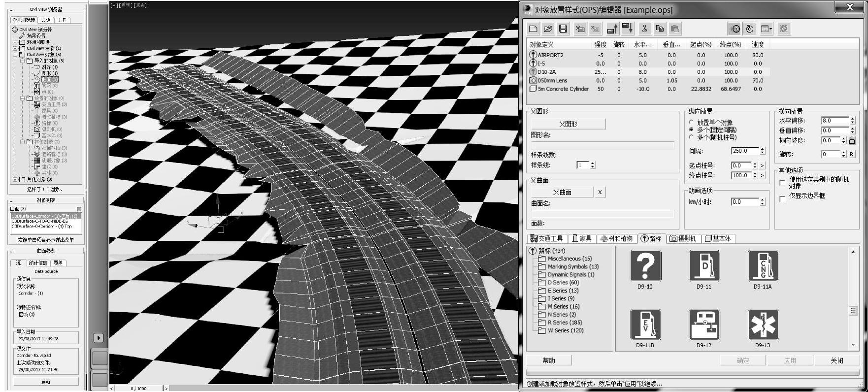Select the 050mm Lens camera row

(648, 80)
